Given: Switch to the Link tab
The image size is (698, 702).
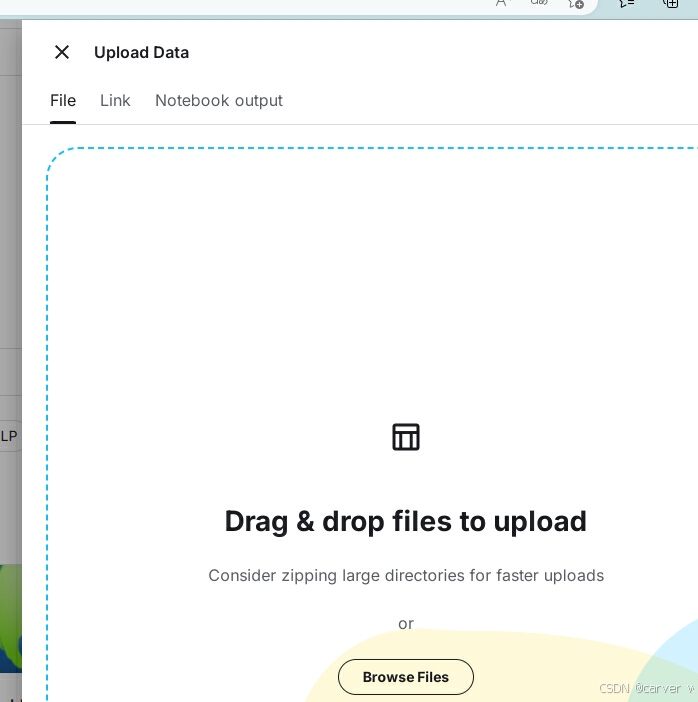Looking at the screenshot, I should tap(115, 101).
